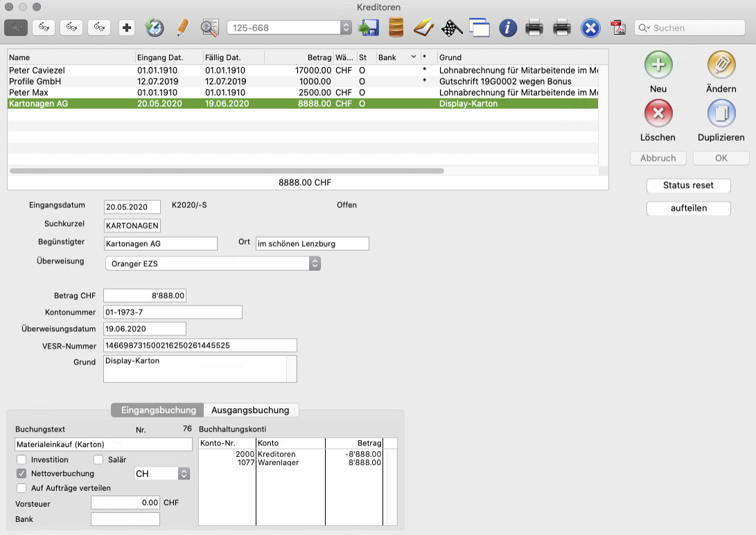Click the aufteilen button

click(x=688, y=209)
